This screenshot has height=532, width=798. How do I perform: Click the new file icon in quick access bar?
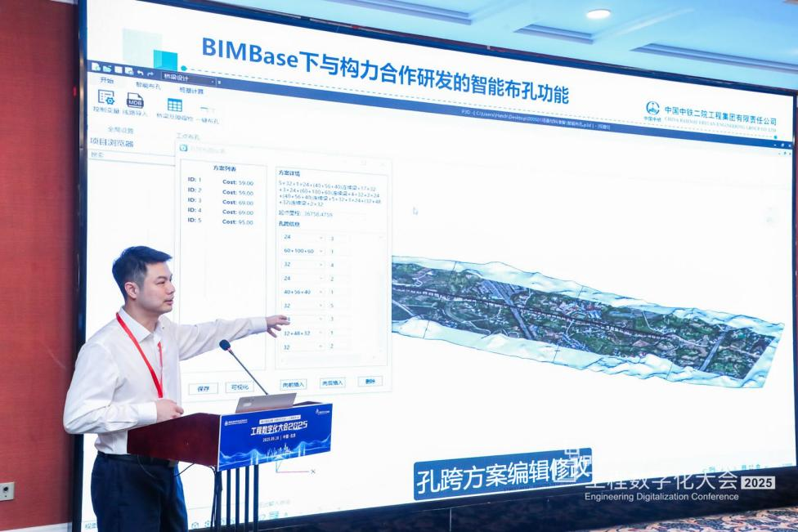(96, 67)
